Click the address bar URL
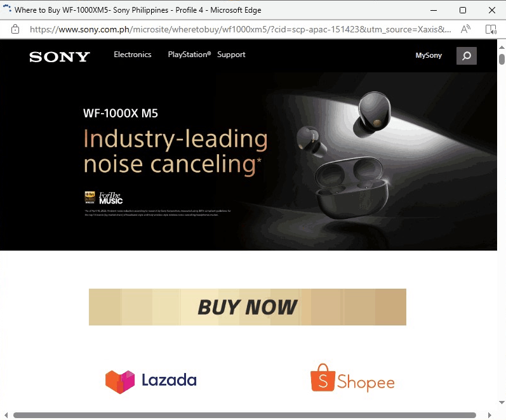This screenshot has width=506, height=420. coord(241,29)
